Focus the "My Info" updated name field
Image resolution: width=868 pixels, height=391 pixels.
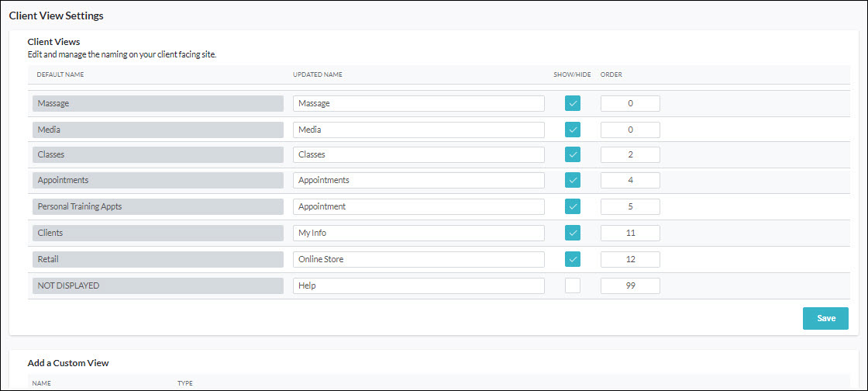click(418, 233)
